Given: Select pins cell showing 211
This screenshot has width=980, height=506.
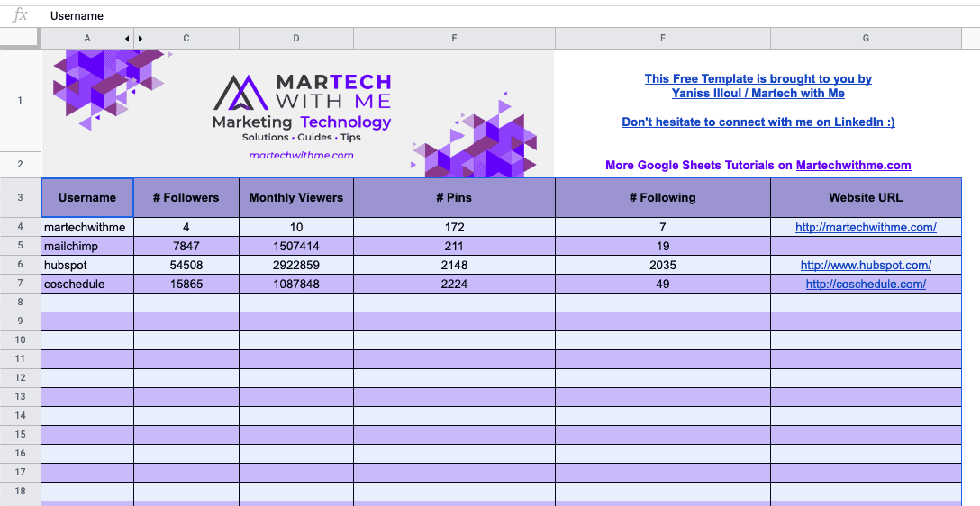Looking at the screenshot, I should coord(454,246).
